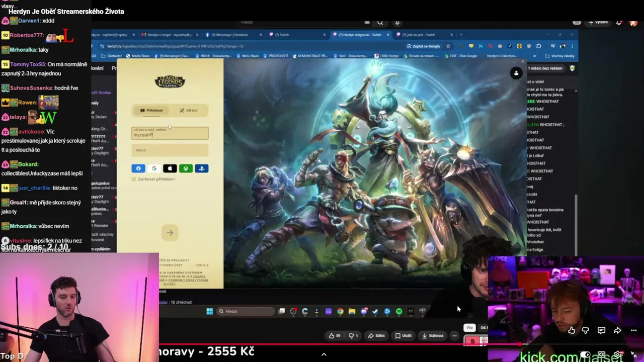Click the Windows taskbar 'Hledat' search box
Screen dimensions: 644x362
point(246,311)
